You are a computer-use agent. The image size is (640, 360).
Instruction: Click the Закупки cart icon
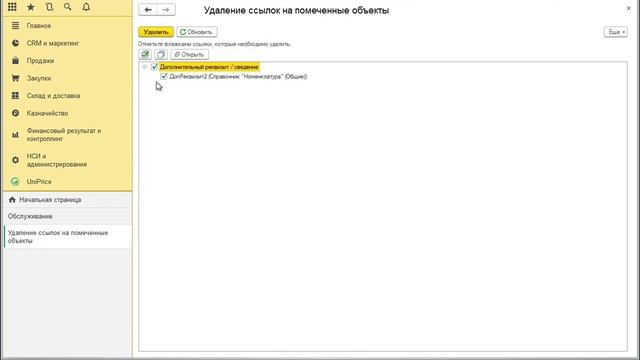tap(16, 78)
